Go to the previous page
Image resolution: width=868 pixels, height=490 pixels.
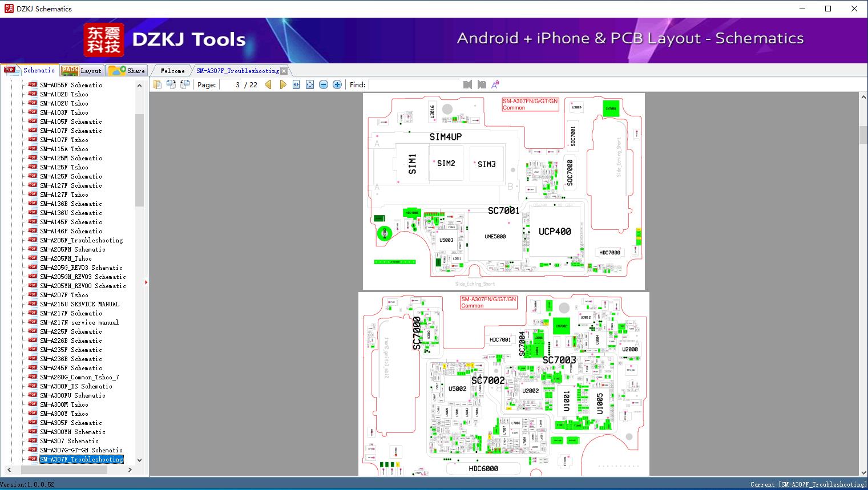268,84
